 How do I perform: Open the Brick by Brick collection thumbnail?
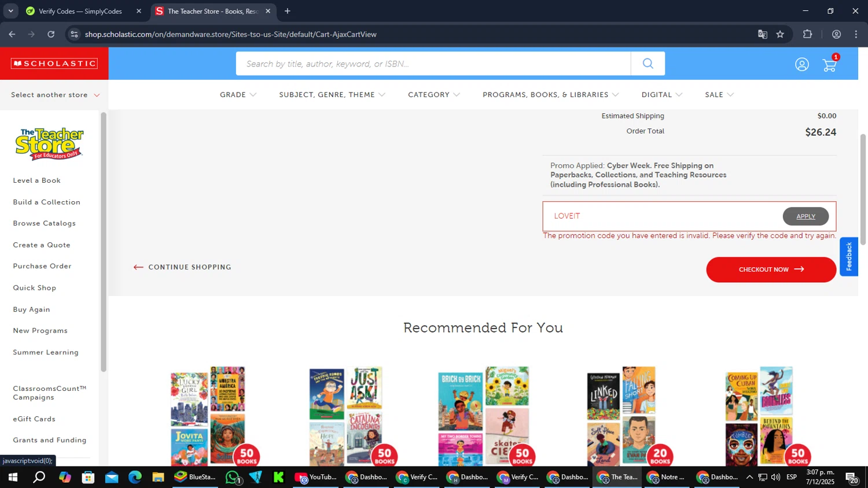tap(486, 416)
